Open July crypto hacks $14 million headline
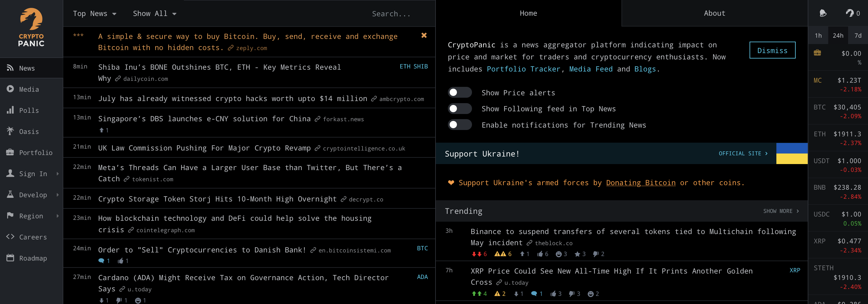Viewport: 868px width, 304px height. [232, 98]
